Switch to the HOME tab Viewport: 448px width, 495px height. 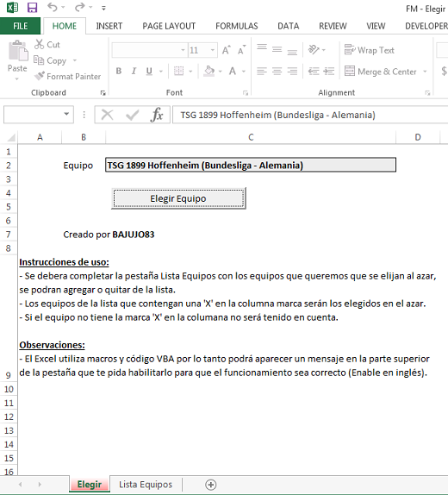[x=65, y=26]
